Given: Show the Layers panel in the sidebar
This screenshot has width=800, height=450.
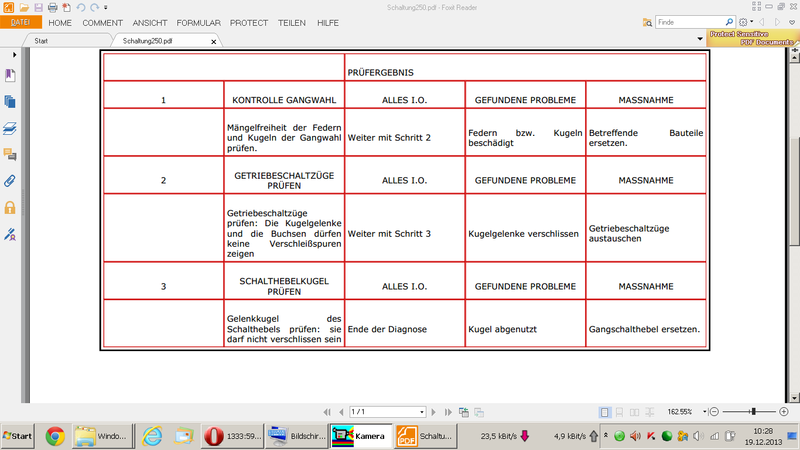Looking at the screenshot, I should tap(11, 128).
